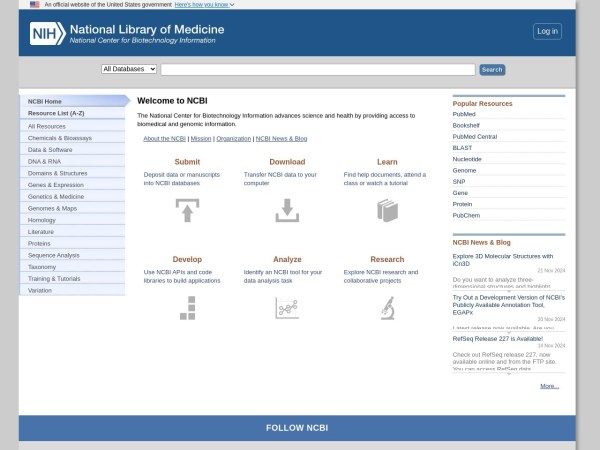600x450 pixels.
Task: Click the Submit upload icon
Action: [187, 210]
